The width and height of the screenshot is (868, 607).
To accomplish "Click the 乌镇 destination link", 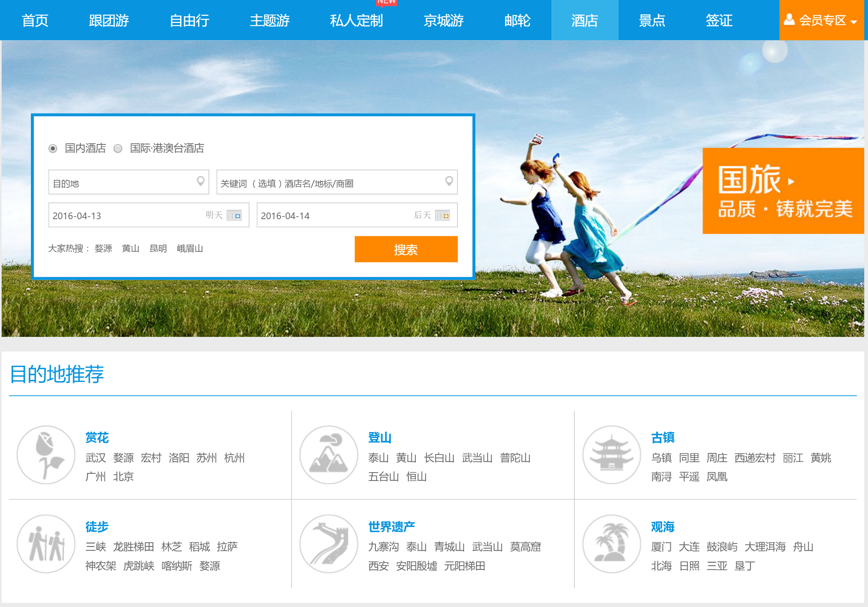I will tap(661, 458).
